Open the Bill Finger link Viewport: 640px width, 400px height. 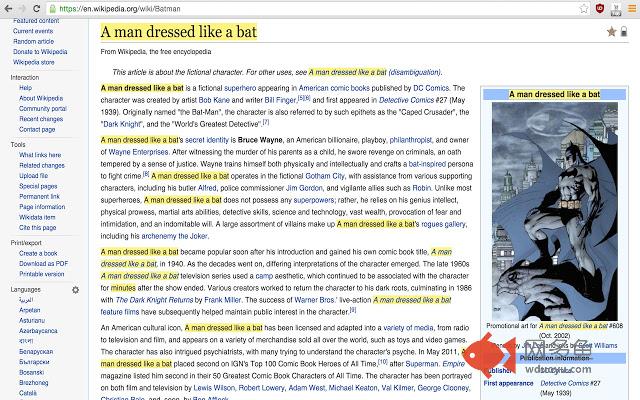(x=280, y=100)
